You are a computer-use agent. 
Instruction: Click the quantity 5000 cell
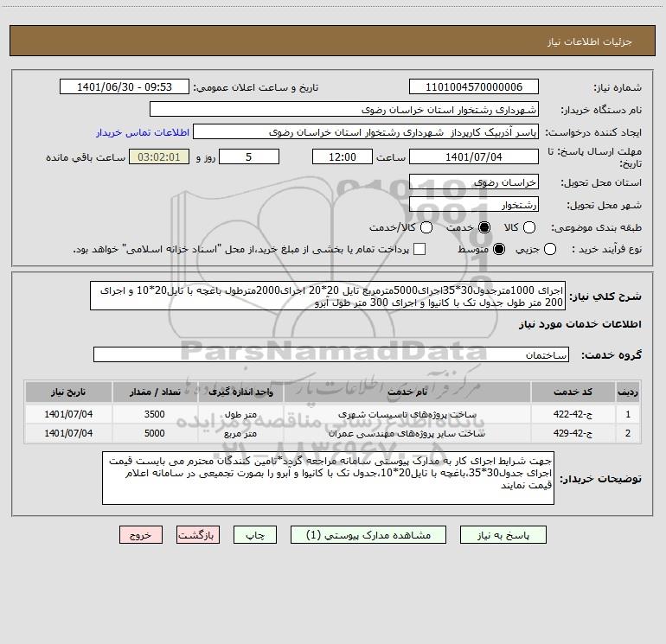click(155, 433)
